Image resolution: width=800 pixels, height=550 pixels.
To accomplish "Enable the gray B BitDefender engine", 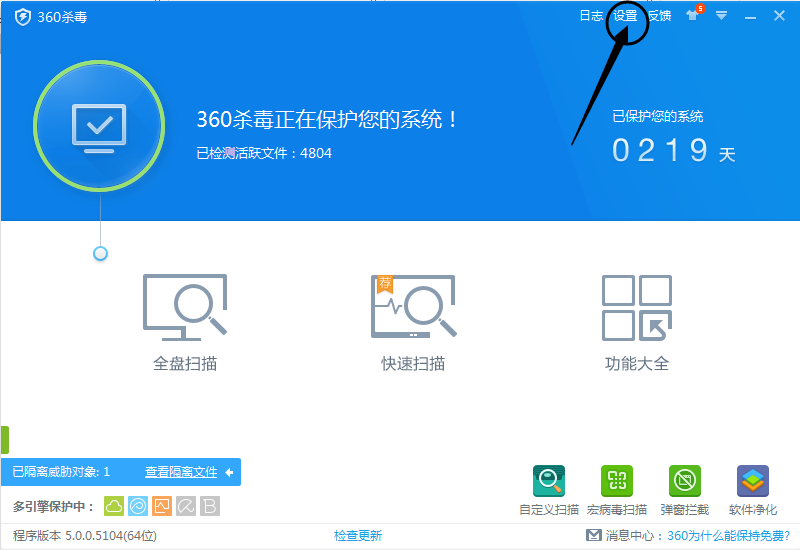I will click(x=210, y=506).
